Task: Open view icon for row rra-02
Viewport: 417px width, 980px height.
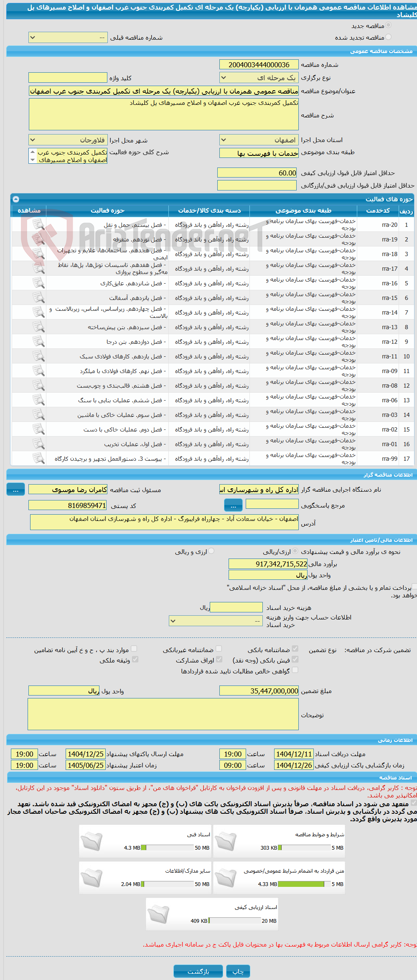Action: click(38, 429)
